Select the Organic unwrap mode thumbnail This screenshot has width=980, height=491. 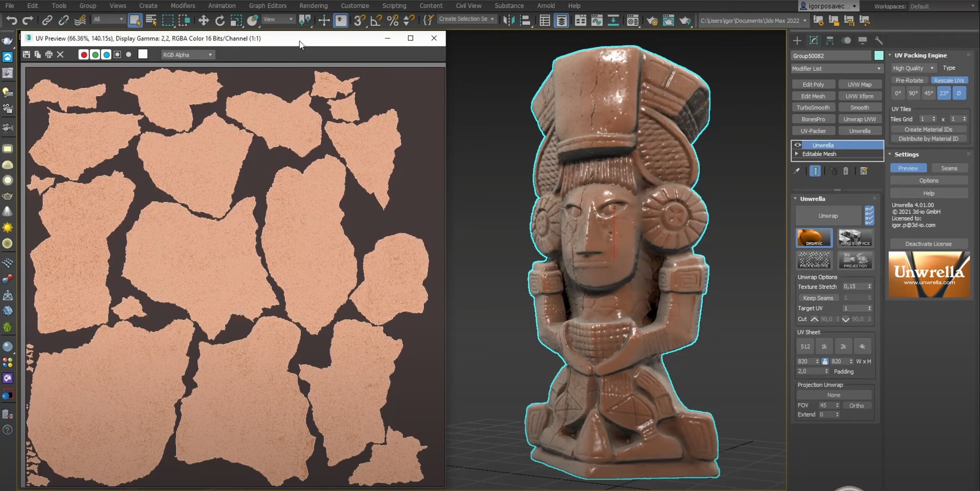pyautogui.click(x=814, y=237)
